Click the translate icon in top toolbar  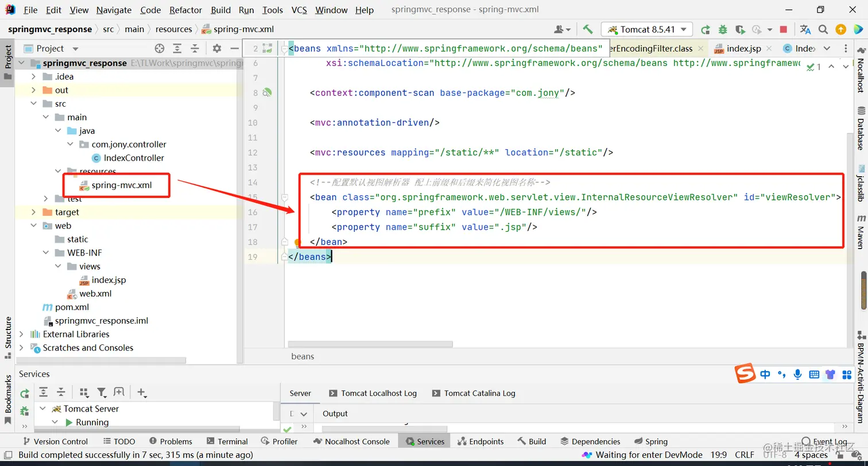click(805, 29)
